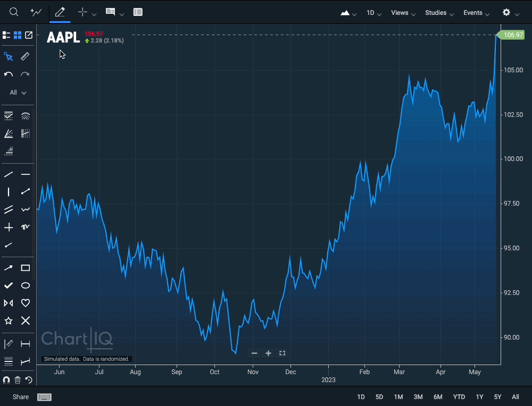Open the add comparison series tool

coord(36,12)
